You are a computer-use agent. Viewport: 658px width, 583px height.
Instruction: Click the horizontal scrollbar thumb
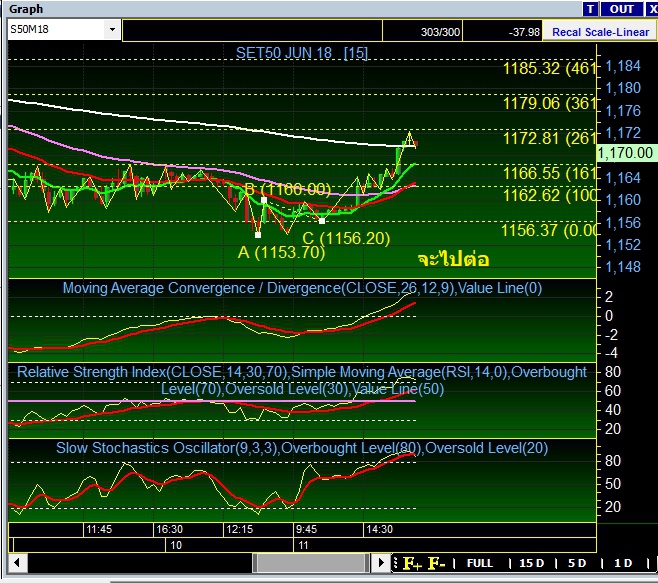click(x=311, y=562)
